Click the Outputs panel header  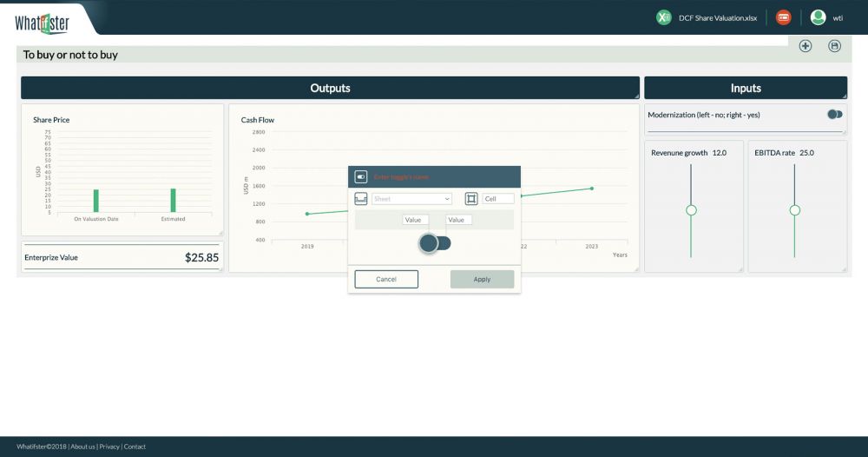point(330,88)
